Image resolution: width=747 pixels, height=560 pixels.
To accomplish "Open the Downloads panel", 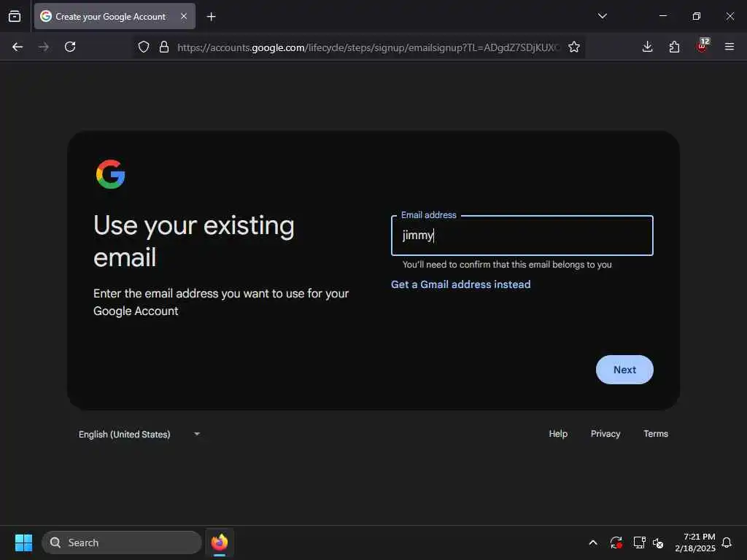I will [648, 47].
